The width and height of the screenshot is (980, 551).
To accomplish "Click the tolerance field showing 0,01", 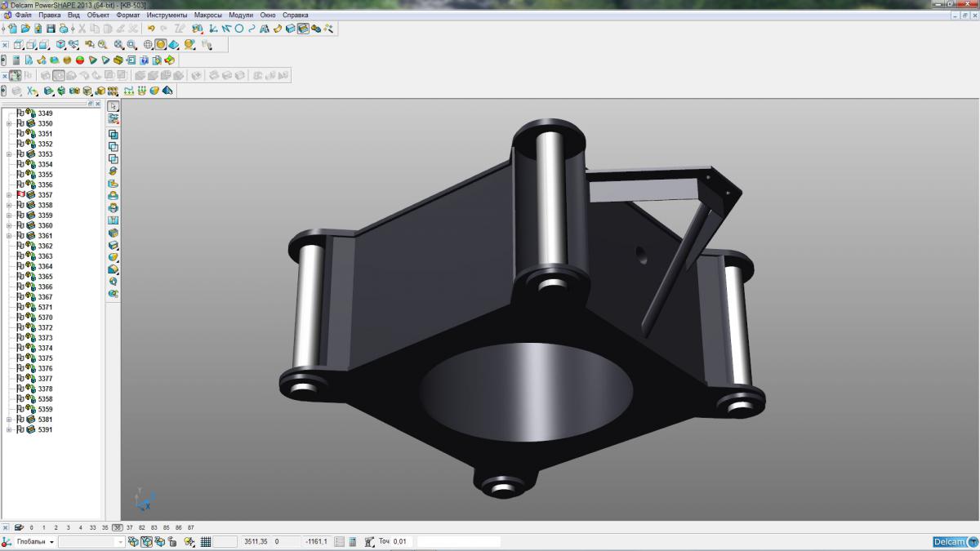I will click(400, 542).
